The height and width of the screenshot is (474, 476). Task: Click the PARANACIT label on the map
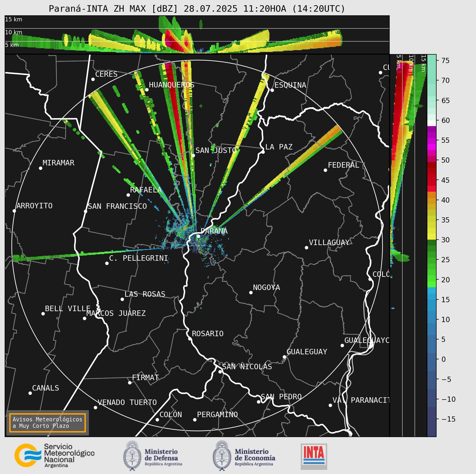[x=370, y=400]
